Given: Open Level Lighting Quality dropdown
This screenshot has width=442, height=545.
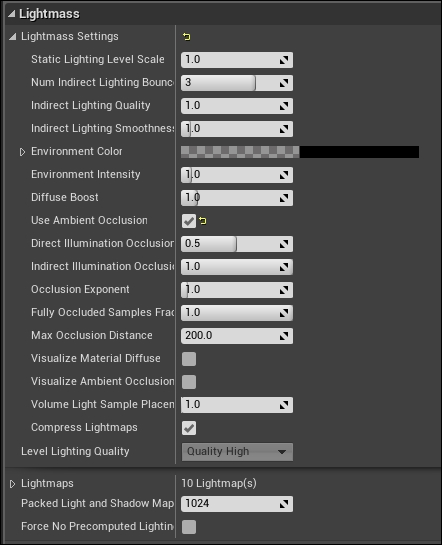Looking at the screenshot, I should [237, 452].
